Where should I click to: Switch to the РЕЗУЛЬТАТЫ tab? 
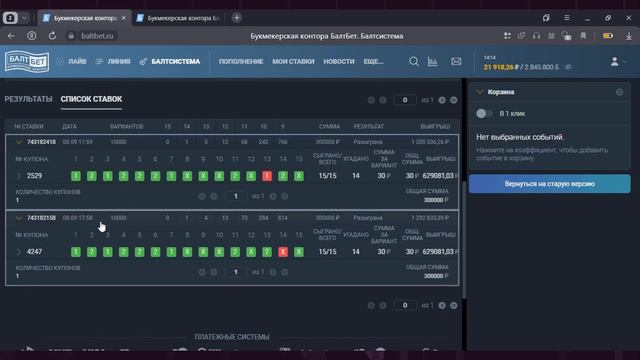click(x=28, y=99)
